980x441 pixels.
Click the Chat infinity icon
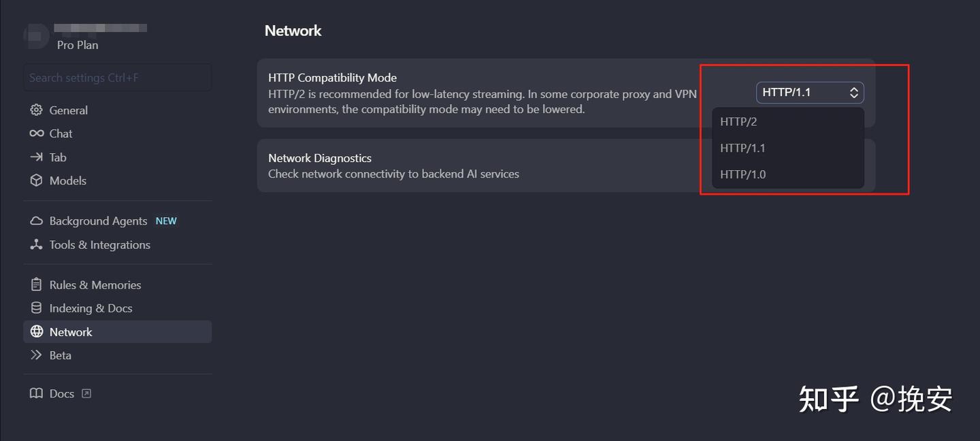[37, 133]
